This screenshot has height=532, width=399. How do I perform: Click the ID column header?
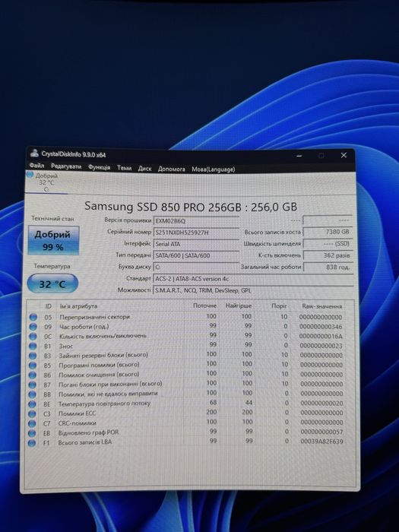point(48,306)
